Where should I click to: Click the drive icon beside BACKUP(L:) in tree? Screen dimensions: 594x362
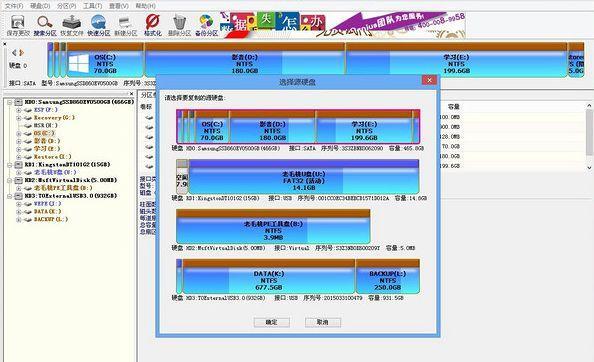pos(28,220)
